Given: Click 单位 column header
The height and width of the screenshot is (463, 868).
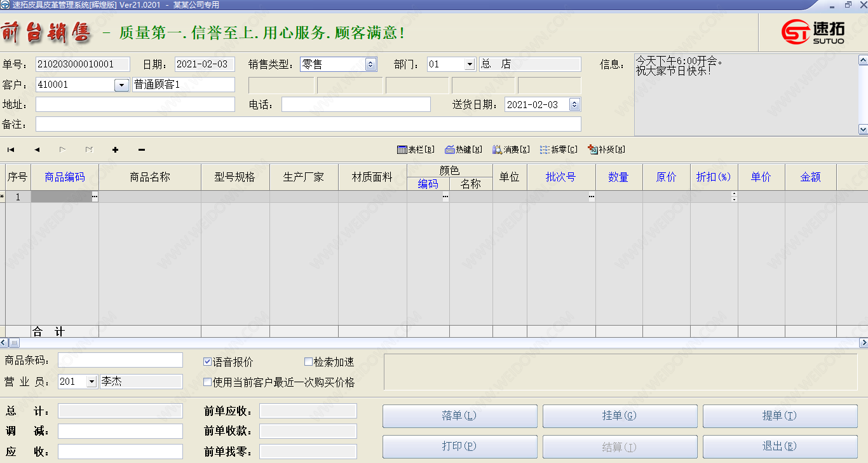Looking at the screenshot, I should [510, 177].
